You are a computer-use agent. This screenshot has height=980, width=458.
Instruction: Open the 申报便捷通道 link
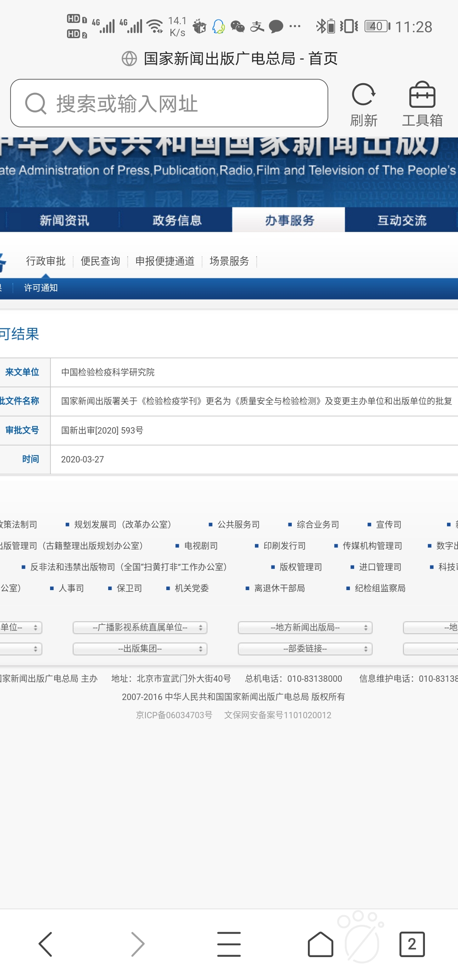pyautogui.click(x=165, y=261)
